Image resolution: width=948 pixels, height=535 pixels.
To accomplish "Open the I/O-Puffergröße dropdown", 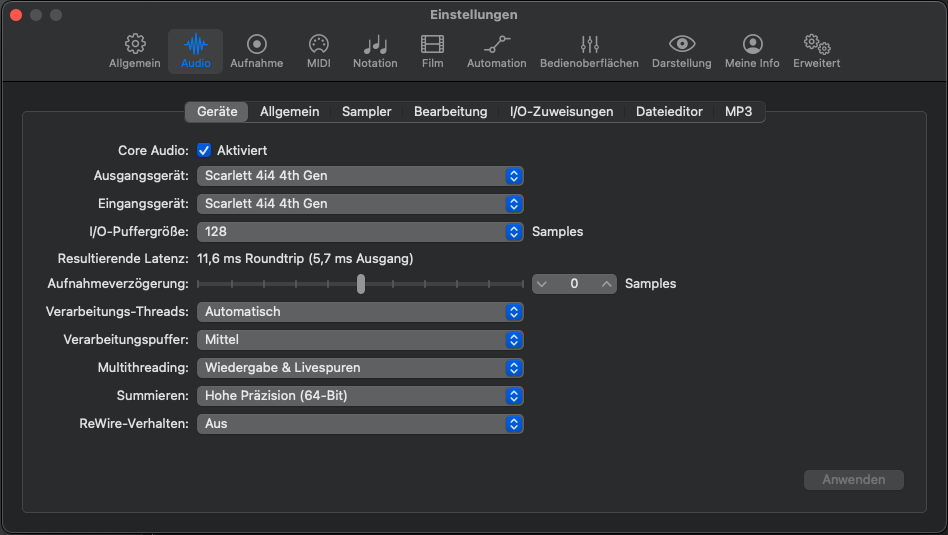I will pos(360,232).
